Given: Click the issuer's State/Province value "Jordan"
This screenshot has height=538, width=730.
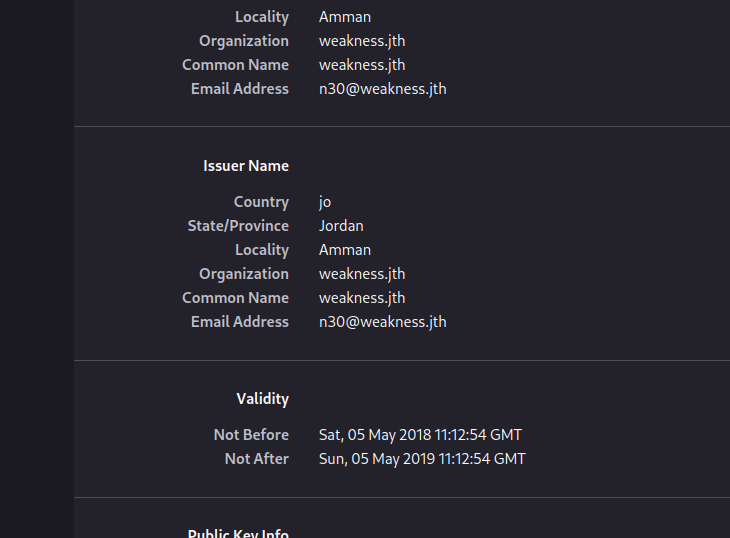Looking at the screenshot, I should (341, 226).
